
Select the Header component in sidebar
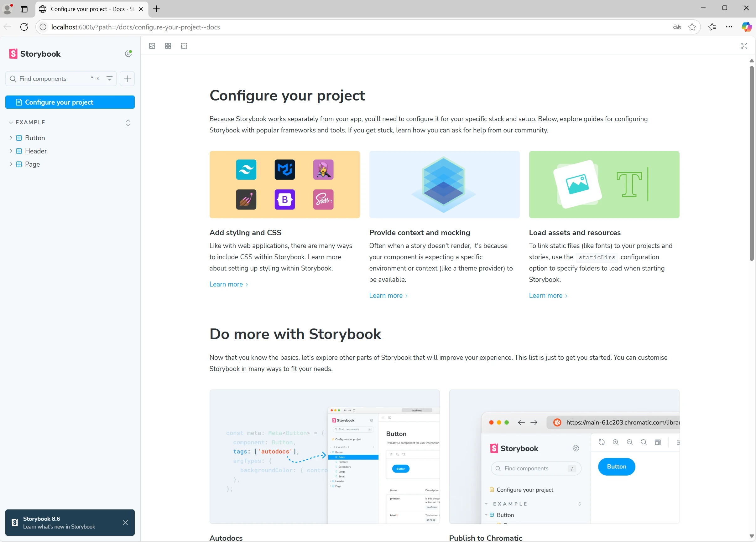tap(36, 151)
